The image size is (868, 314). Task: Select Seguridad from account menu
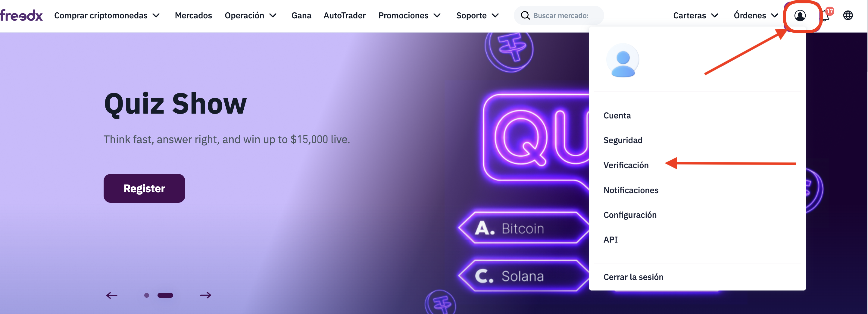point(623,140)
